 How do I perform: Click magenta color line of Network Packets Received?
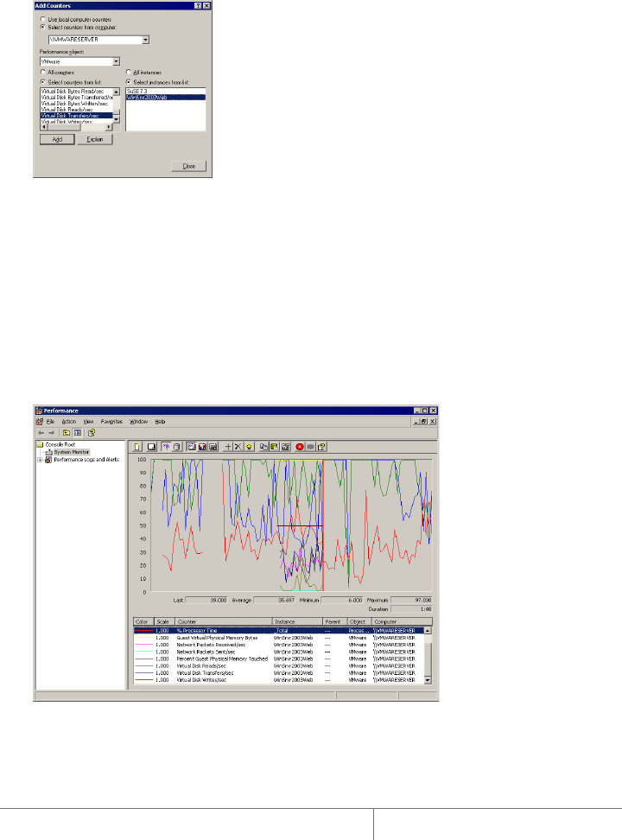[143, 645]
